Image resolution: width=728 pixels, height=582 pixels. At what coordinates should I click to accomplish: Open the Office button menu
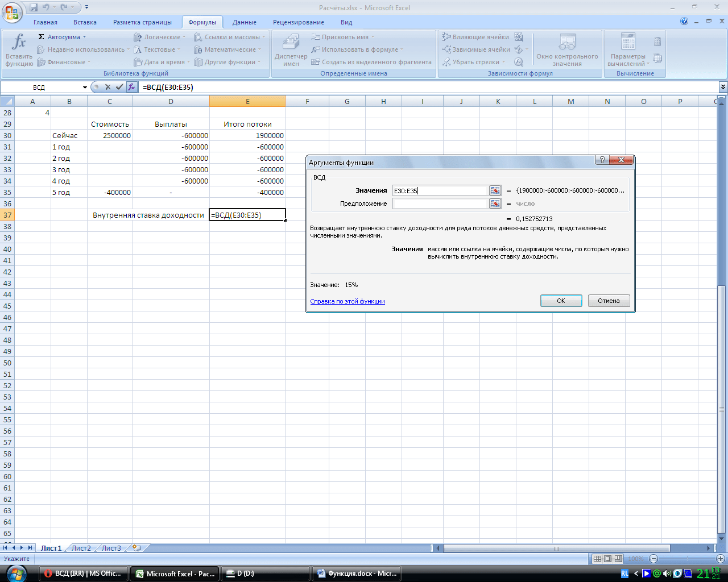[x=11, y=11]
